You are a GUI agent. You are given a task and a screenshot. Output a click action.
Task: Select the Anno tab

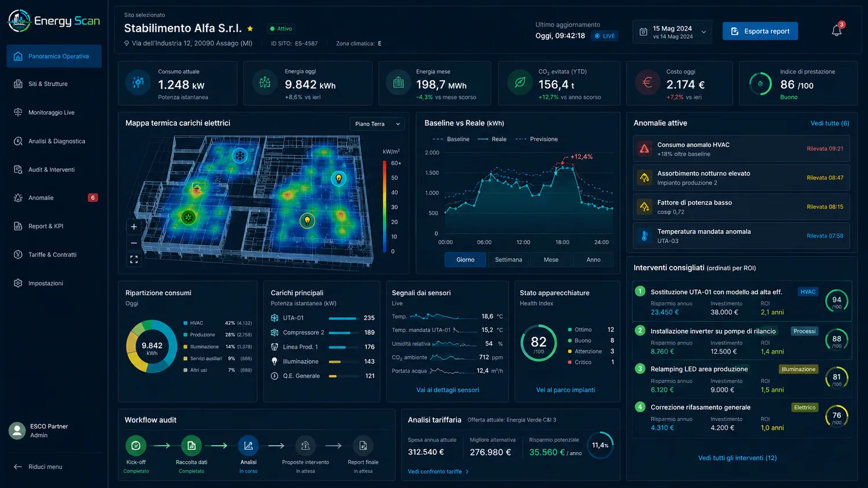[593, 260]
